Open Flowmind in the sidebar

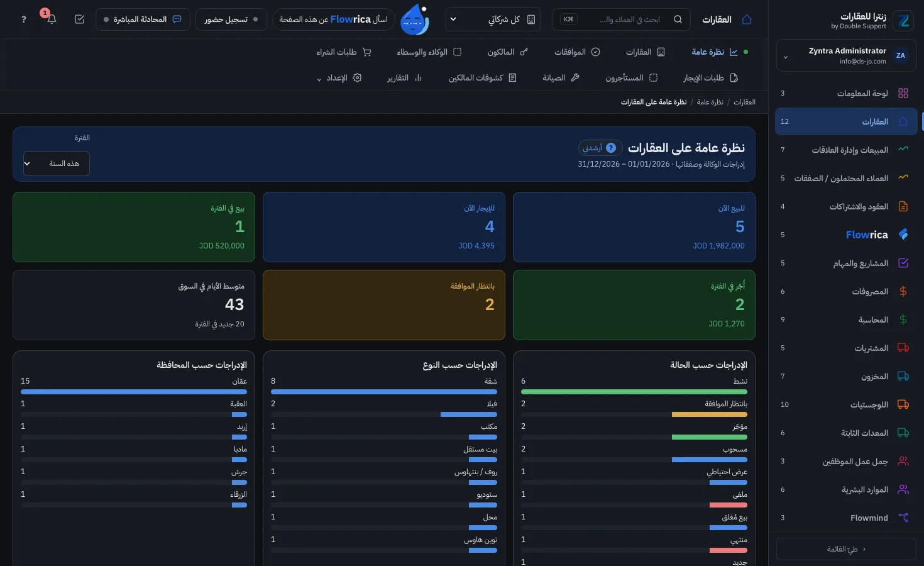pos(846,518)
